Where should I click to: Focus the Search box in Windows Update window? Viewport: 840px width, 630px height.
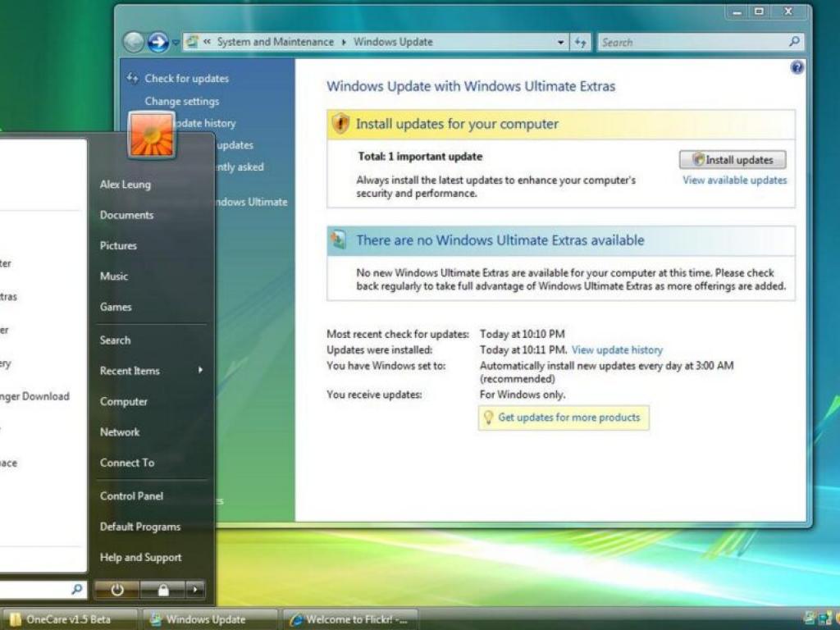701,42
